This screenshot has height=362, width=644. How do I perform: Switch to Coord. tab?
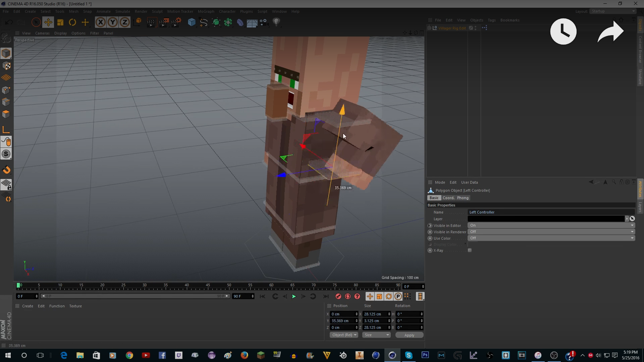point(448,198)
